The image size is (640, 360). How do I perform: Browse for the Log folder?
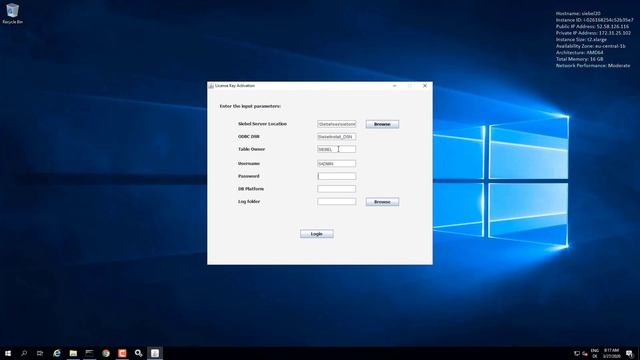coord(382,202)
